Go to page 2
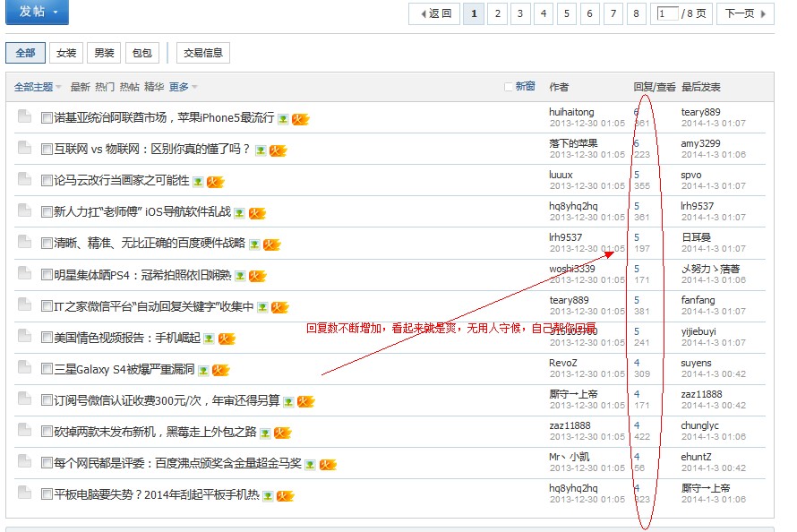The width and height of the screenshot is (797, 532). [x=498, y=13]
